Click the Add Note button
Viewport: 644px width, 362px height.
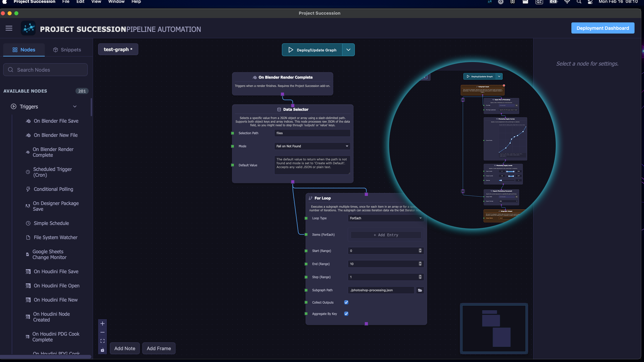[124, 348]
